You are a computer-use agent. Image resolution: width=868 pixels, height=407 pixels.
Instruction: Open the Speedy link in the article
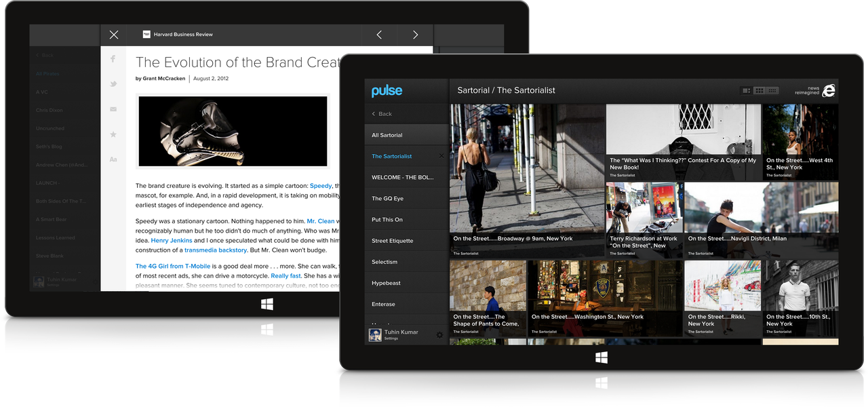321,186
